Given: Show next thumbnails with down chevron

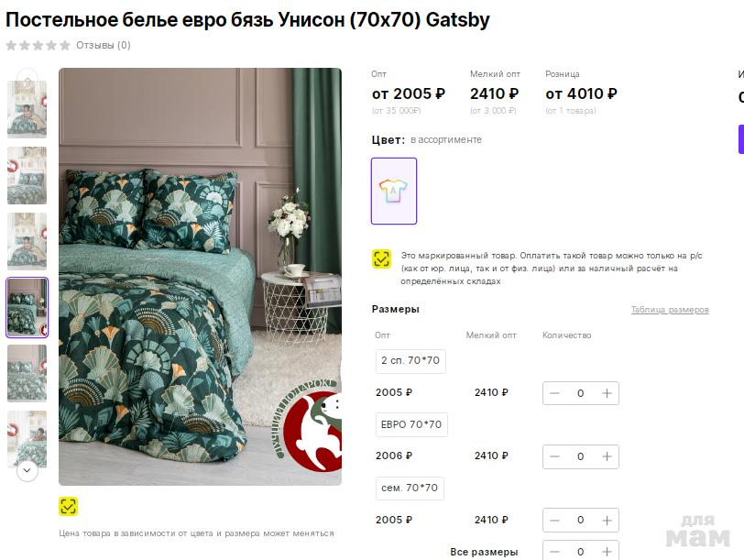Looking at the screenshot, I should pyautogui.click(x=27, y=471).
